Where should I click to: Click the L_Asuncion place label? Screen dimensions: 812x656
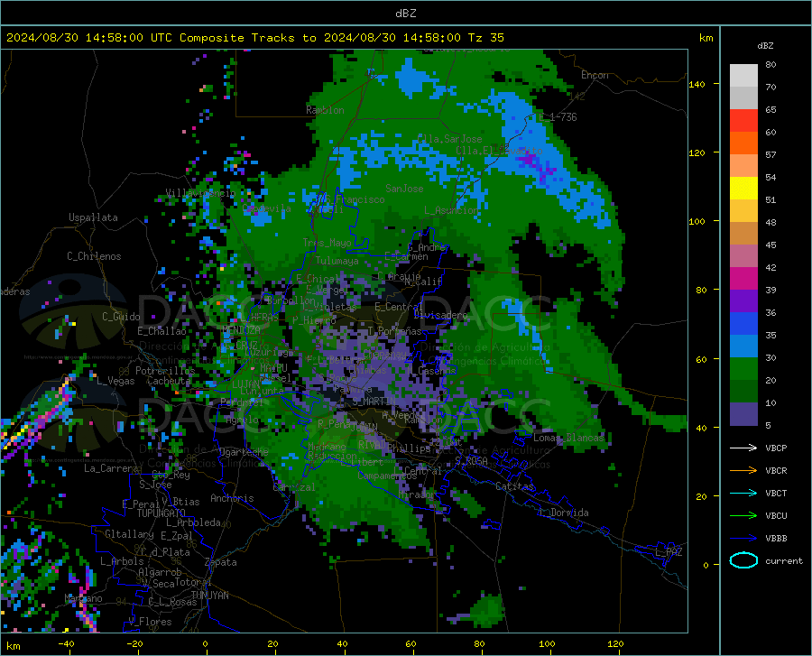pos(451,210)
